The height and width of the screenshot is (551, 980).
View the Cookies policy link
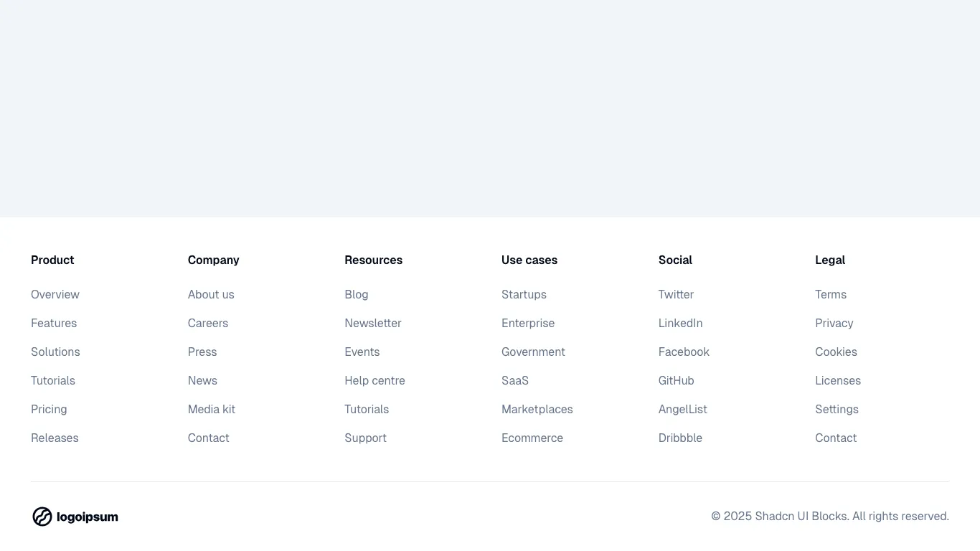[836, 352]
